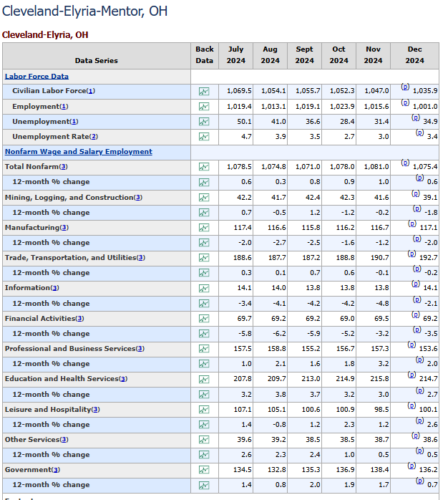This screenshot has width=448, height=500.
Task: Click the Dec 2024 column header
Action: coord(414,55)
